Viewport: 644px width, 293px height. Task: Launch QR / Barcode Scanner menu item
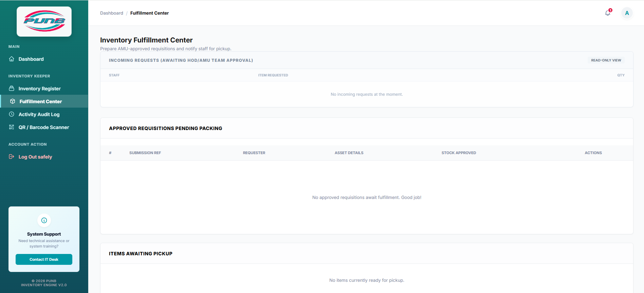click(44, 127)
